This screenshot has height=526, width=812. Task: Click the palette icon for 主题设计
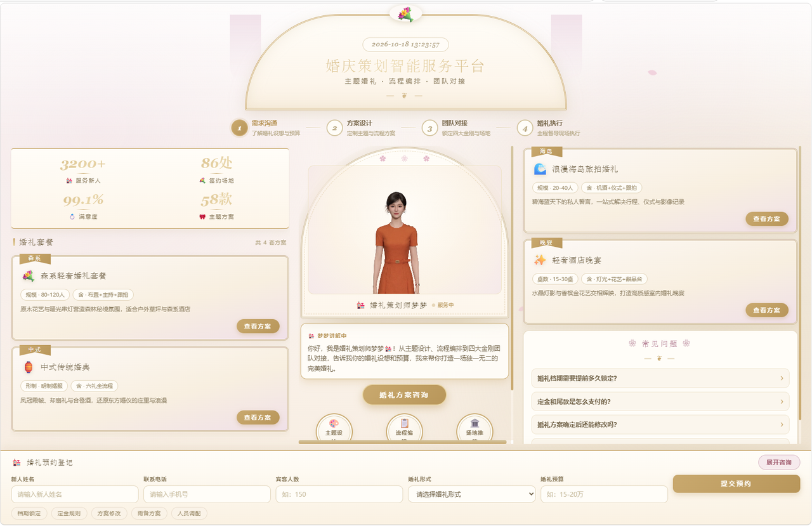(x=334, y=423)
